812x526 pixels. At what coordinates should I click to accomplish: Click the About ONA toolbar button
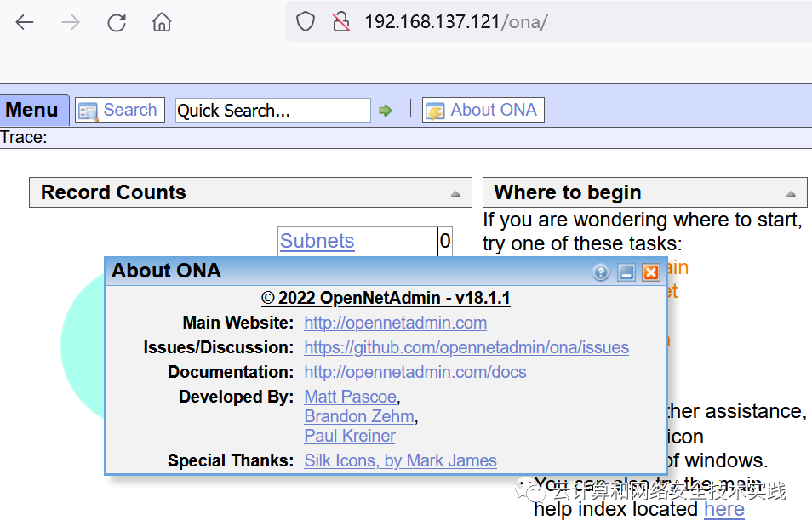coord(483,110)
